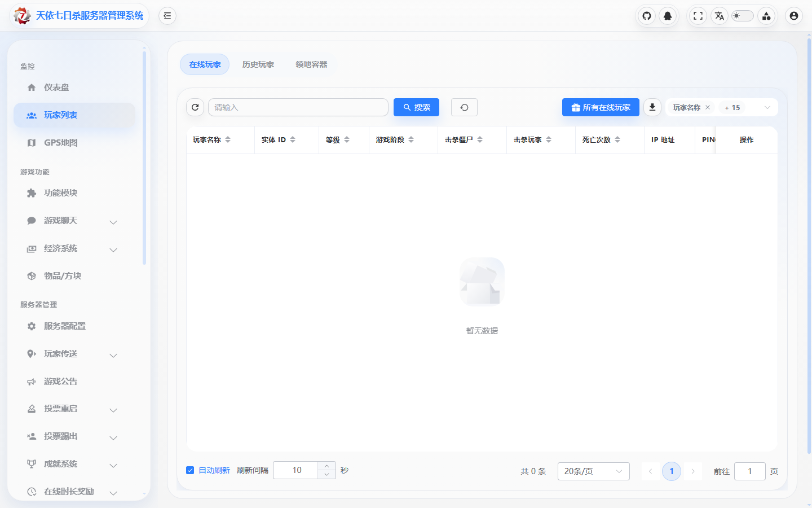Expand the 成就系统 submenu
The image size is (812, 508).
(x=74, y=464)
